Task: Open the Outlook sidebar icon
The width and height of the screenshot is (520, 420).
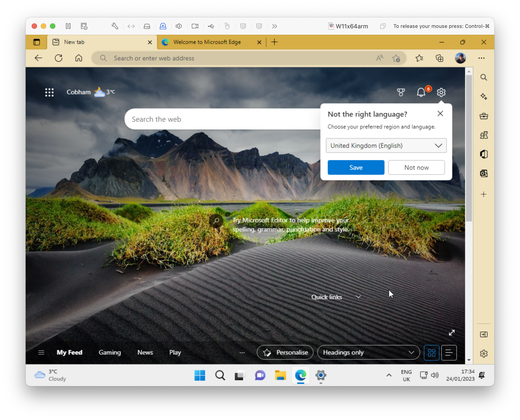Action: point(484,173)
